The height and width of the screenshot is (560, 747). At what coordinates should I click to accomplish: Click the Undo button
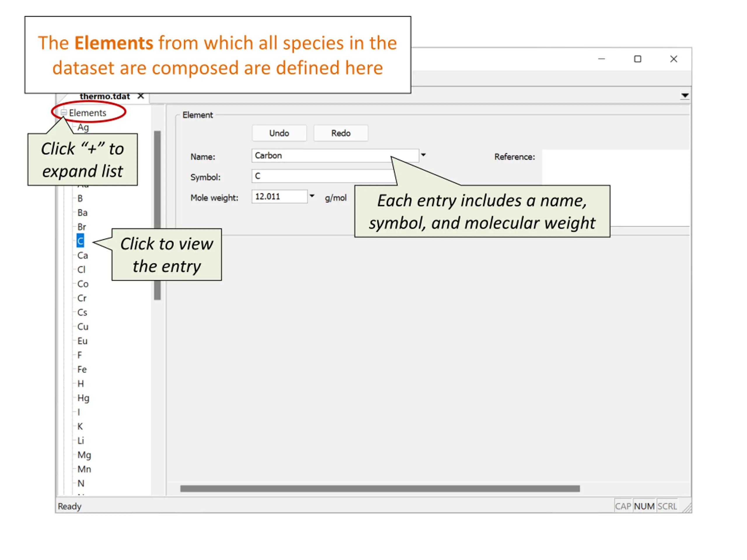[x=279, y=133]
